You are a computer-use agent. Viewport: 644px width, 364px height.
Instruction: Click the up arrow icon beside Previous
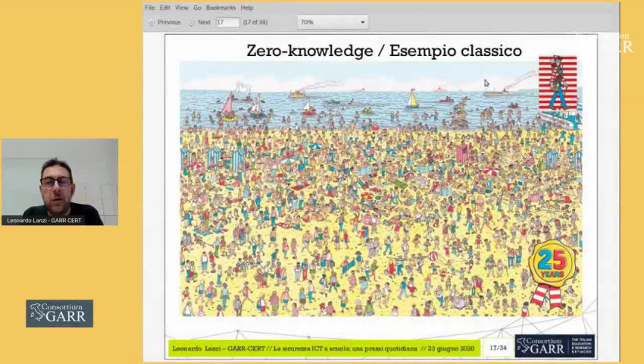pyautogui.click(x=151, y=23)
